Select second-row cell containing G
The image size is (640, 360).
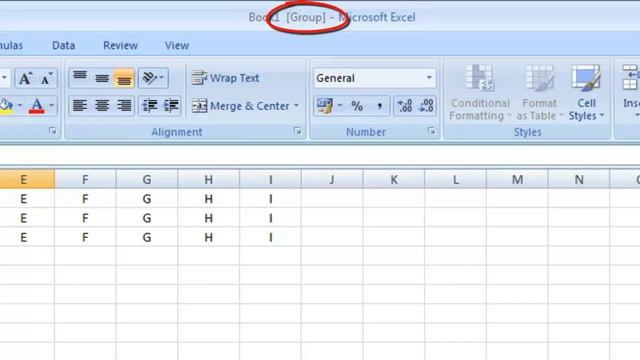click(x=147, y=218)
